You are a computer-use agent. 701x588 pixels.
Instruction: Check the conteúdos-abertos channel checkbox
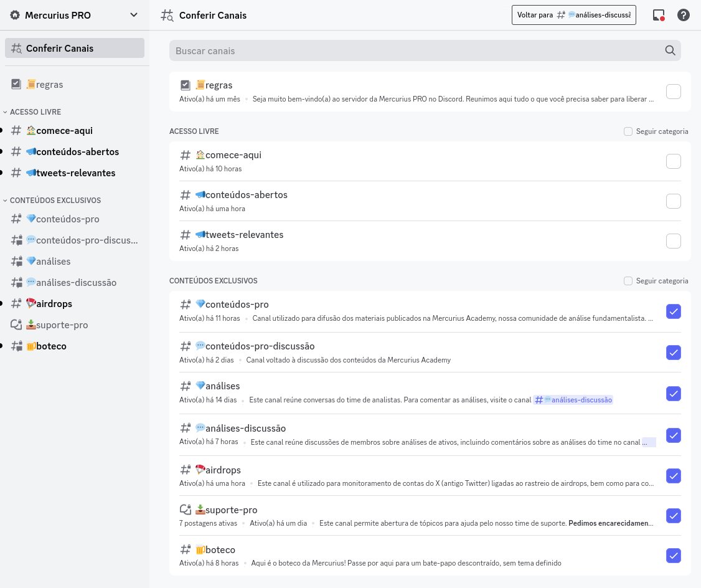coord(673,201)
